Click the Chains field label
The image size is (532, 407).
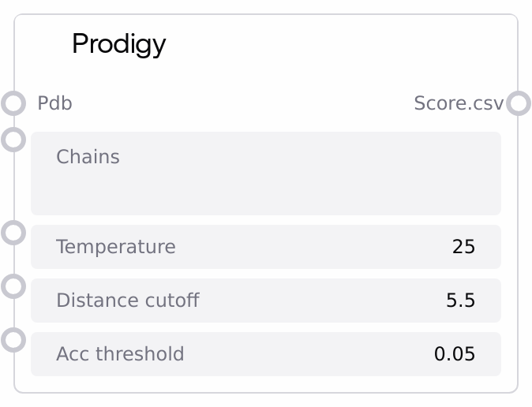[88, 157]
